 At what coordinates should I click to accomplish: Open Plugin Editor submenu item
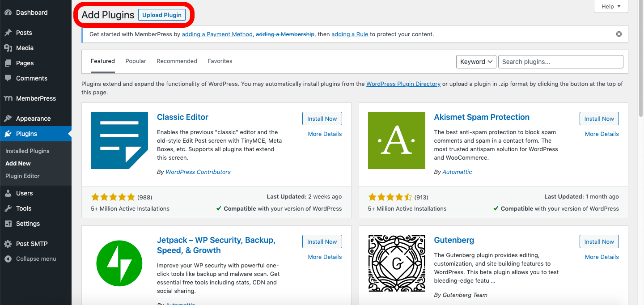click(22, 176)
